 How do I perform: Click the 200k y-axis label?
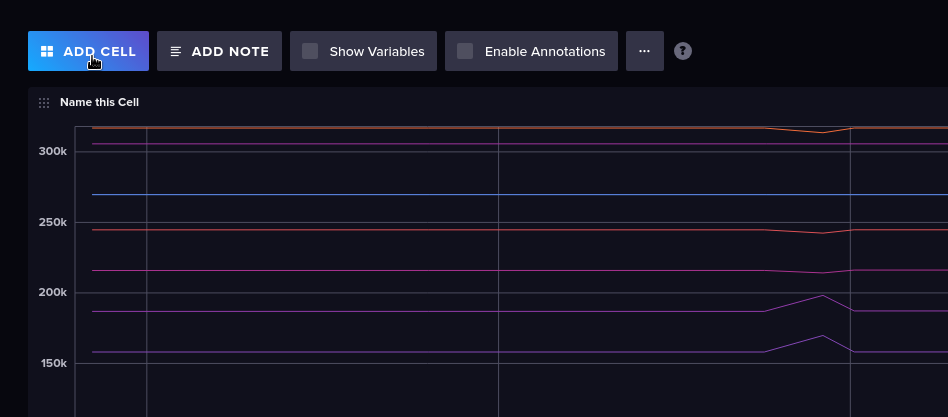click(53, 293)
